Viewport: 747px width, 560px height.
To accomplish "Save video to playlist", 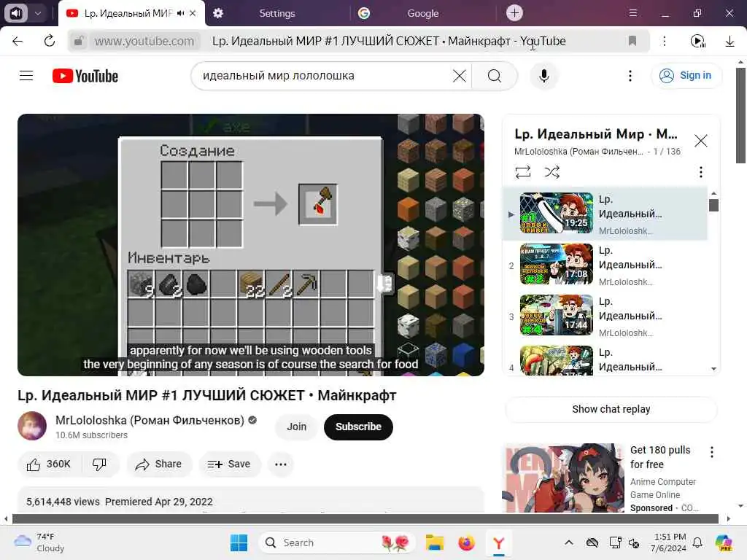I will pyautogui.click(x=229, y=464).
